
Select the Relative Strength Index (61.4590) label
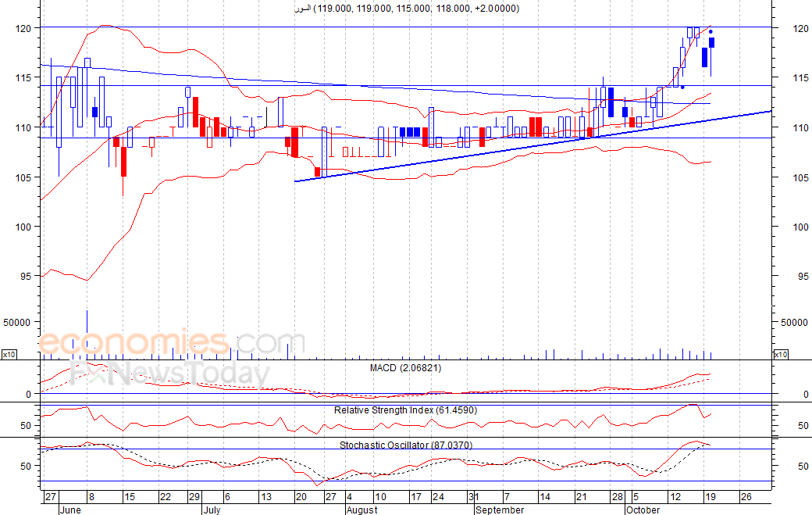405,409
